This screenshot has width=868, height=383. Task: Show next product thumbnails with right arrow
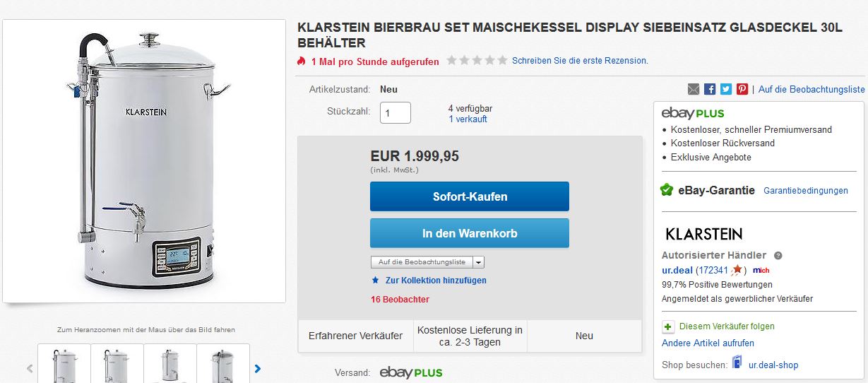(258, 368)
